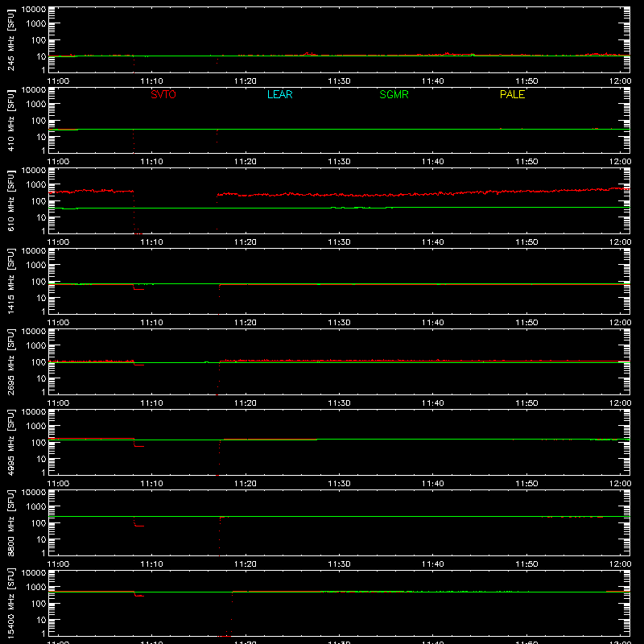Click the 11:30 time label below 610 MHz plot
This screenshot has height=644, width=644.
[x=339, y=242]
